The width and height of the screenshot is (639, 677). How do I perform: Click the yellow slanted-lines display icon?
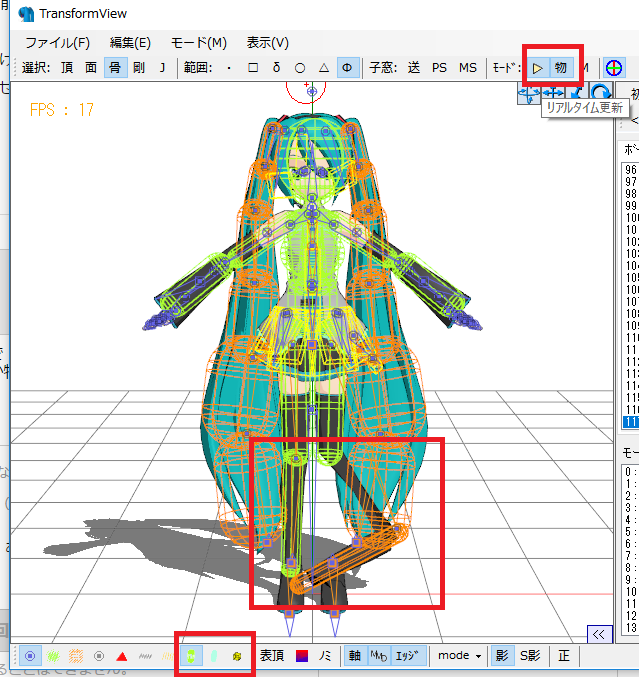168,656
